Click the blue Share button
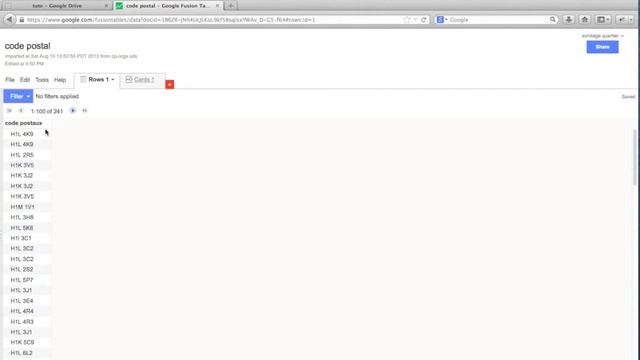The image size is (640, 360). [602, 47]
